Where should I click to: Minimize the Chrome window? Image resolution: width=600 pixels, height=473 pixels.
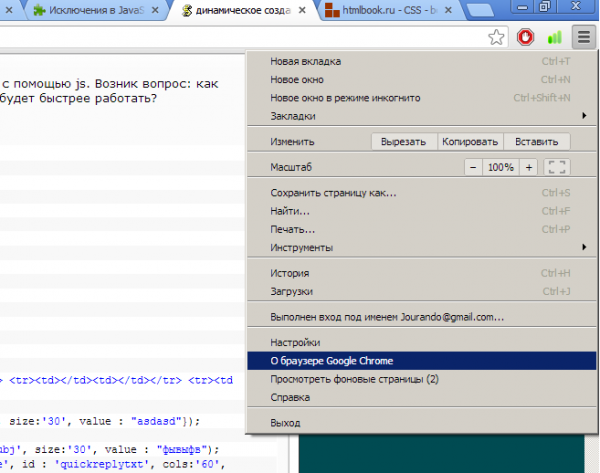(522, 7)
